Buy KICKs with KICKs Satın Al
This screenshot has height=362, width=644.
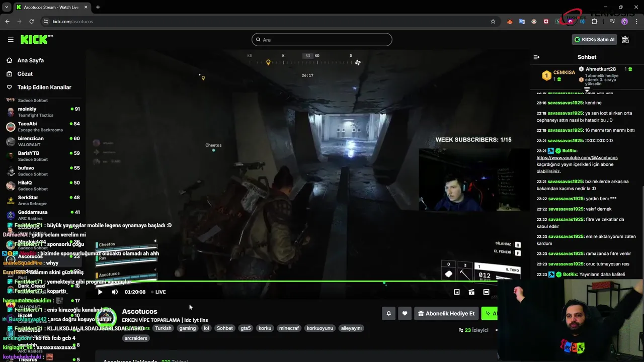(594, 40)
